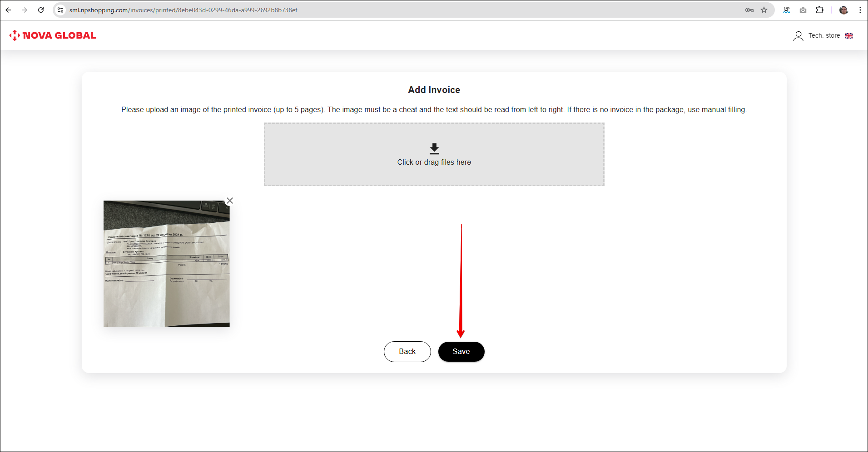Open the Tech. store account menu
The width and height of the screenshot is (868, 452).
click(824, 36)
